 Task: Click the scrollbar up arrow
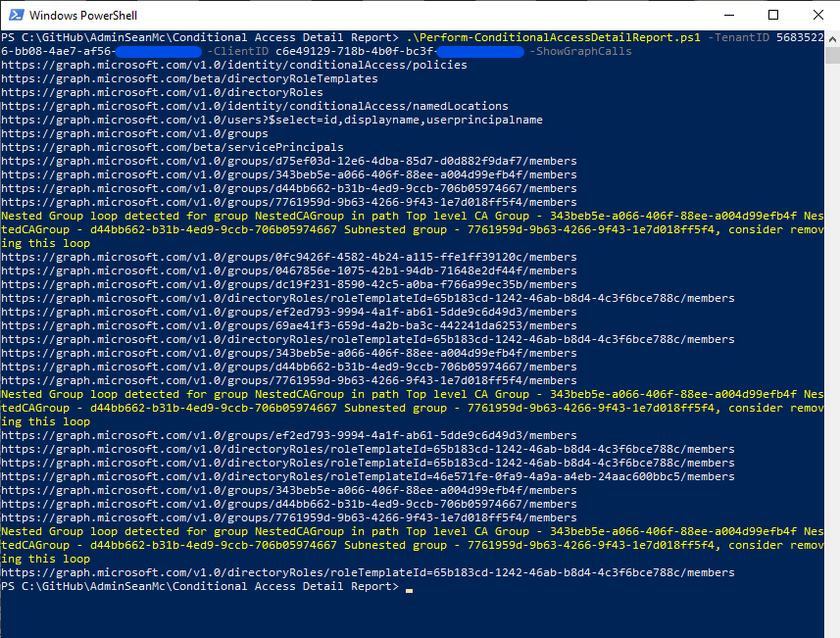(x=832, y=39)
